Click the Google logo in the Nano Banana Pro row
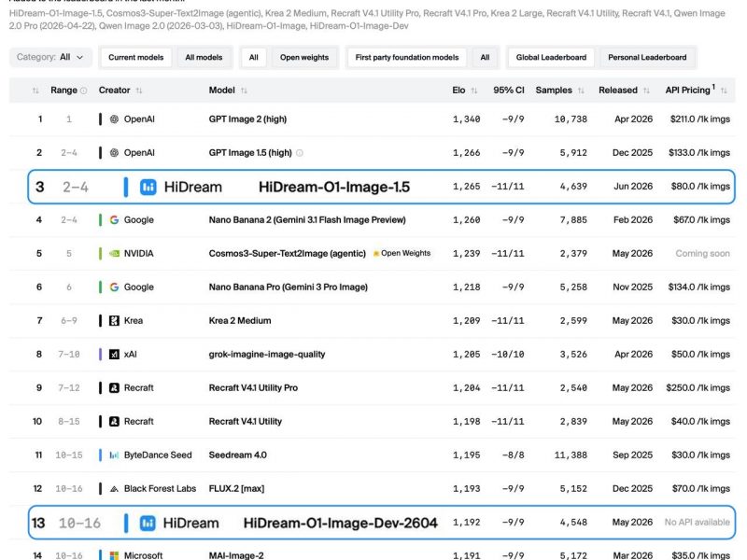Viewport: 747px width, 560px height. (114, 287)
